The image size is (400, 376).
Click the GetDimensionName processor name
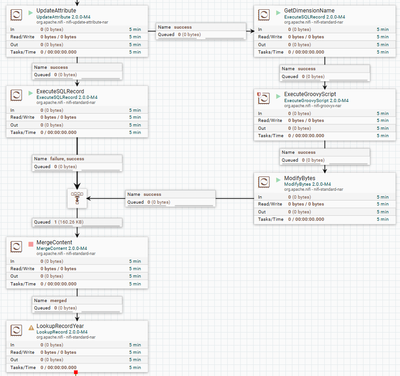[309, 11]
